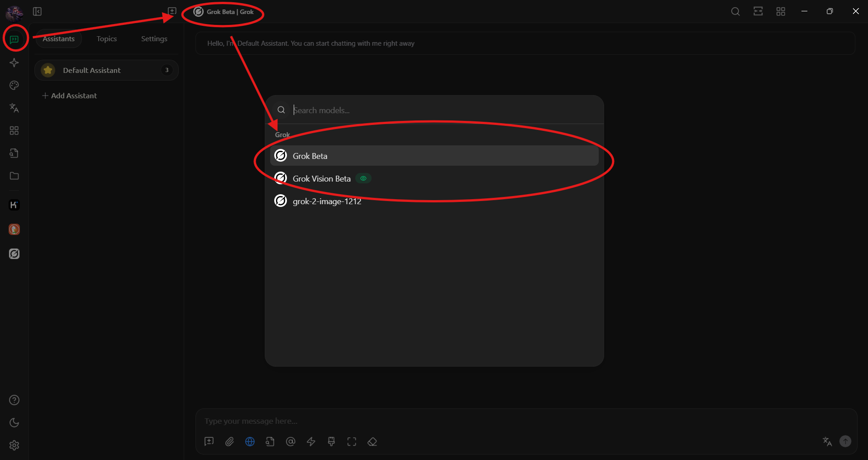Screen dimensions: 868x460
Task: Choose the grok-2-image-1212 model
Action: 434,201
